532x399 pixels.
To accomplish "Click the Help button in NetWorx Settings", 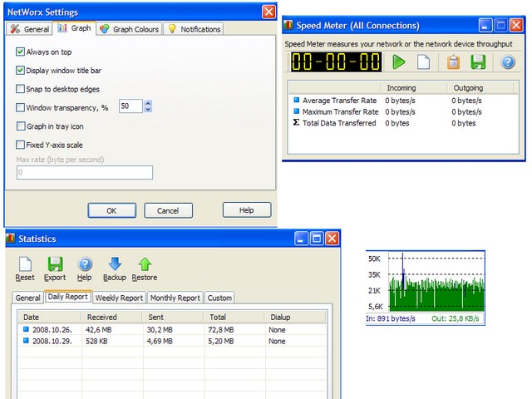I will pos(247,210).
